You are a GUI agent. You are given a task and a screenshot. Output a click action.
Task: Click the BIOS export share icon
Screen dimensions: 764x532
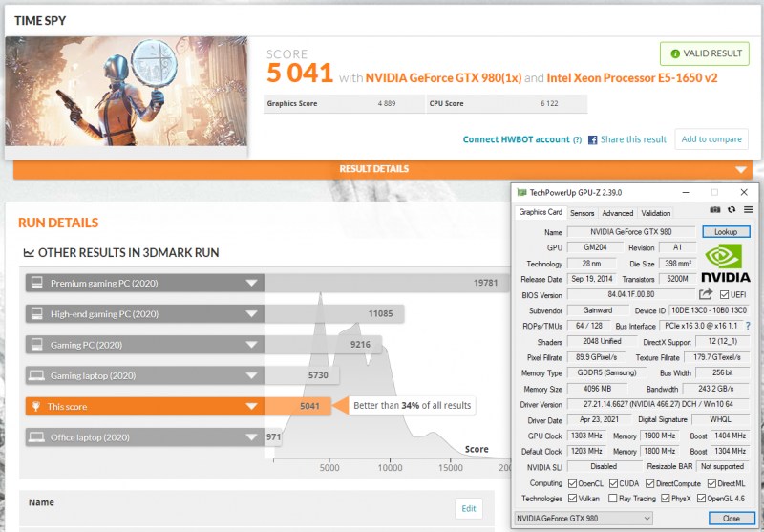[x=706, y=295]
